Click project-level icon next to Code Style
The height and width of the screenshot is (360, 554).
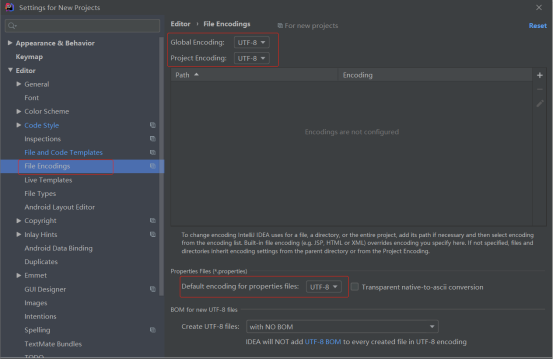[153, 125]
